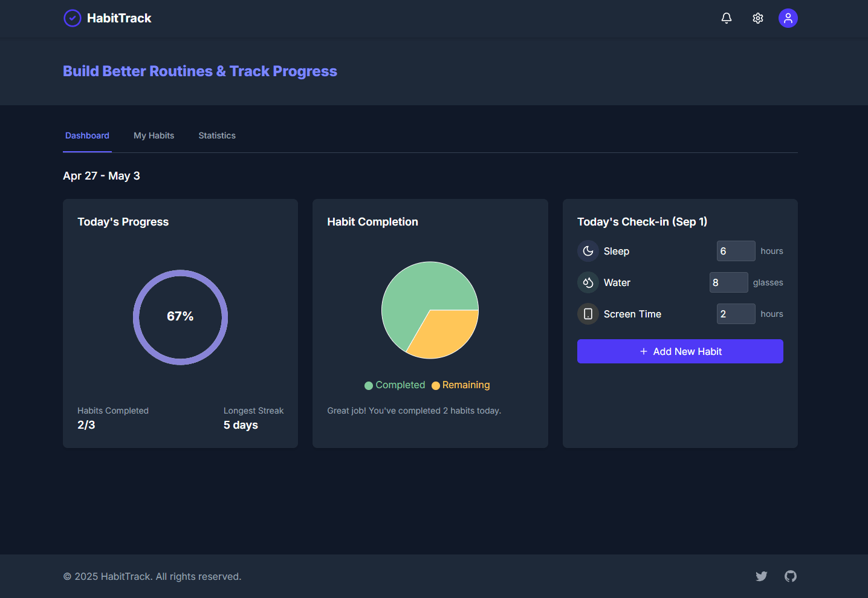The image size is (868, 598).
Task: Select the Dashboard tab
Action: click(87, 135)
